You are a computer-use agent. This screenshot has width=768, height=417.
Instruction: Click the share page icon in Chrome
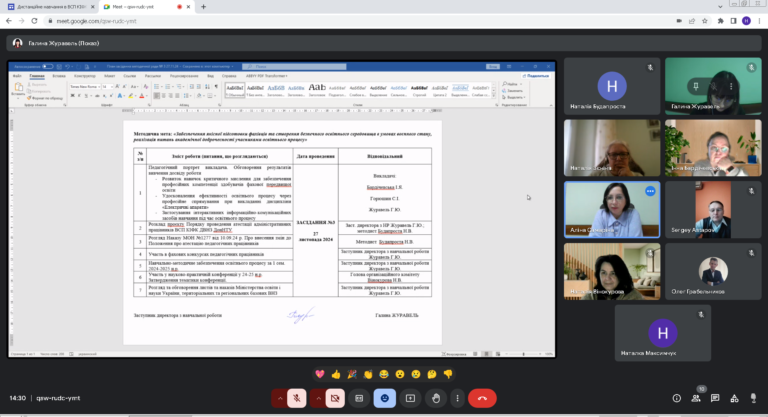coord(692,21)
